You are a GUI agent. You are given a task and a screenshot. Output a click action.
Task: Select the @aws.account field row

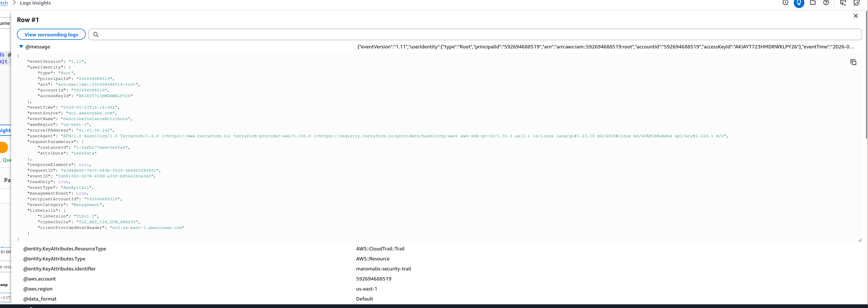pyautogui.click(x=40, y=279)
